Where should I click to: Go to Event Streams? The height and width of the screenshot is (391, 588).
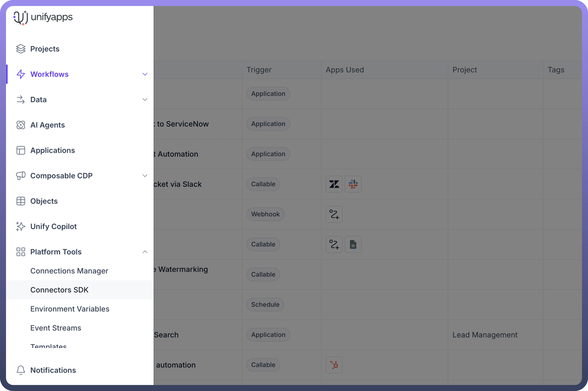(x=56, y=328)
